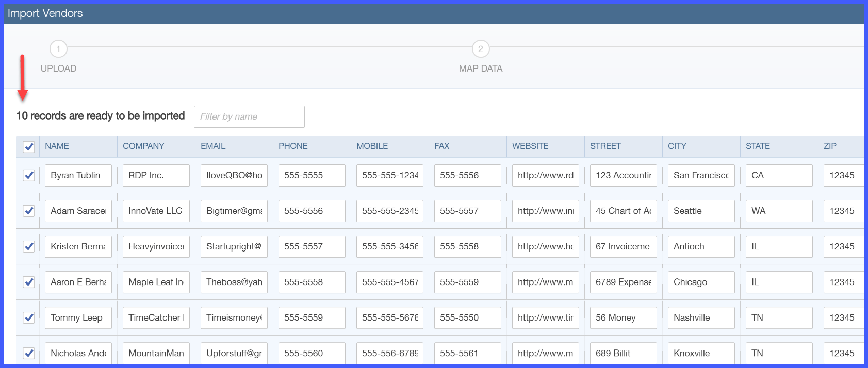Click the EMAIL column header
The image size is (868, 368).
(x=213, y=146)
